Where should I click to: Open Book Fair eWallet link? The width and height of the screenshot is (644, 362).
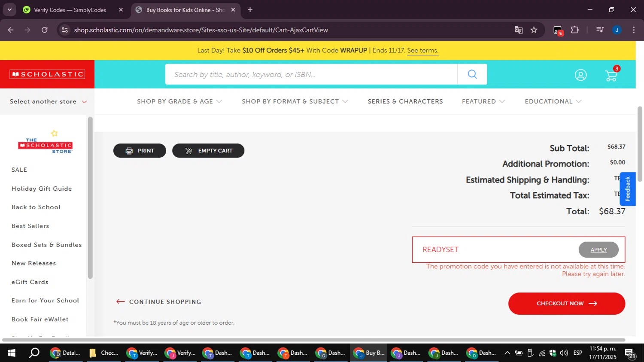point(40,319)
